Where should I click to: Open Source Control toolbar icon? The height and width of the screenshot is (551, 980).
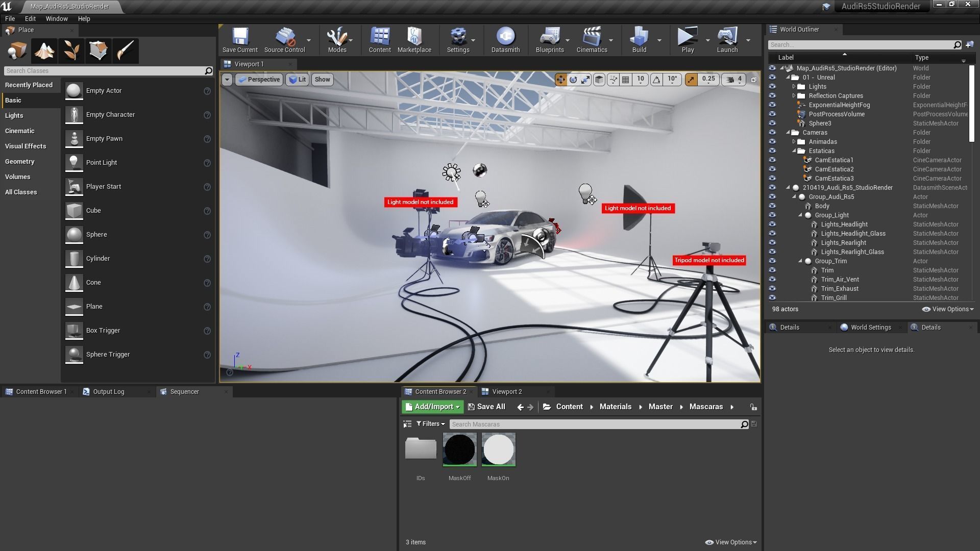click(x=284, y=40)
